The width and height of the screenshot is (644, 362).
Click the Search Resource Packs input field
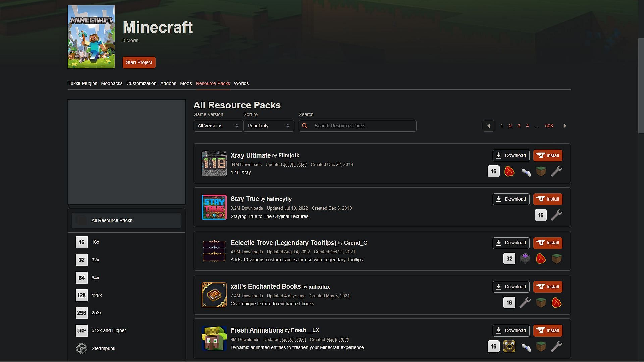point(357,126)
